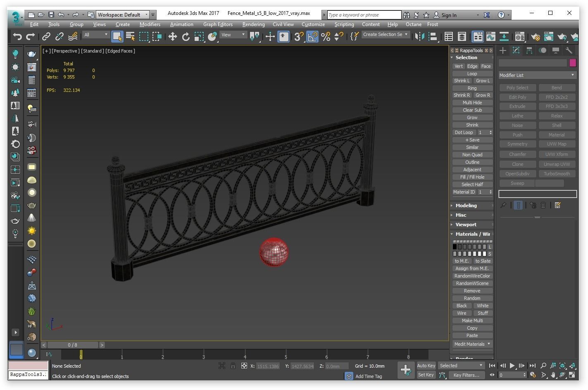
Task: Select the Rotate tool in main toolbar
Action: point(186,36)
